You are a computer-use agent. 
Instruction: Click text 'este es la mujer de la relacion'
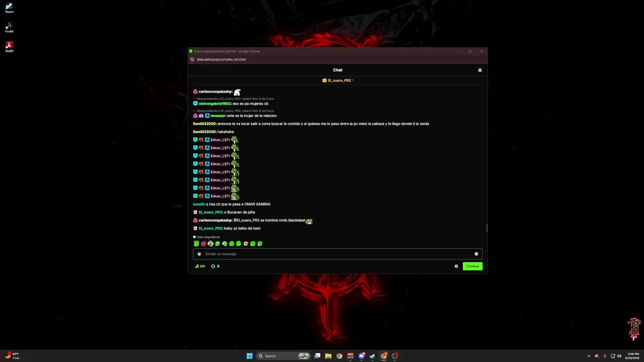252,116
